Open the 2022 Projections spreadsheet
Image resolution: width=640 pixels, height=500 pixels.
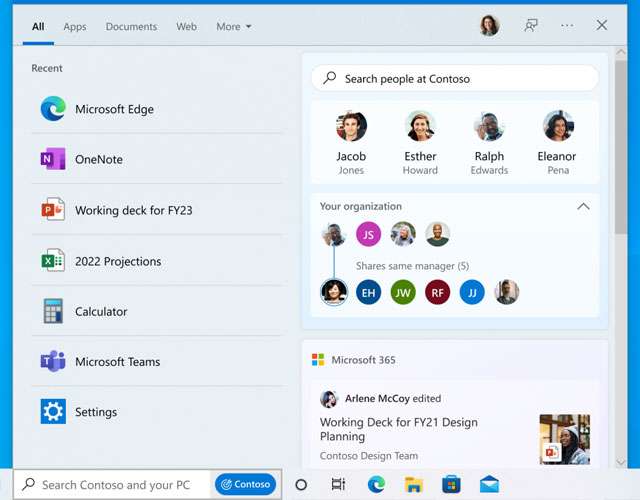point(157,261)
